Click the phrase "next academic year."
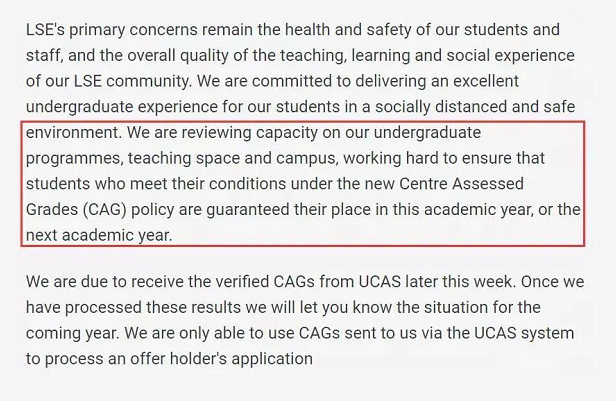 (x=99, y=237)
